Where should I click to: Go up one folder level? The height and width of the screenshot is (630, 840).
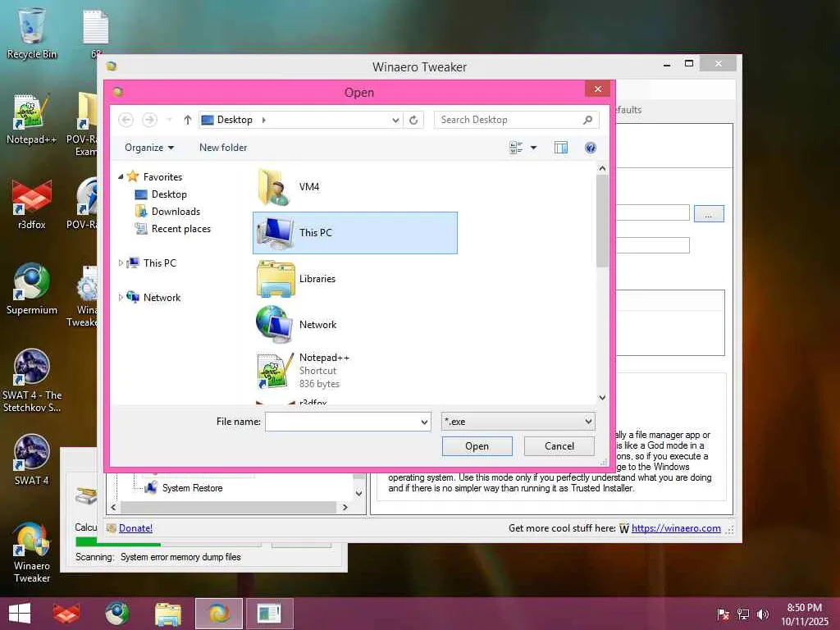pyautogui.click(x=188, y=120)
